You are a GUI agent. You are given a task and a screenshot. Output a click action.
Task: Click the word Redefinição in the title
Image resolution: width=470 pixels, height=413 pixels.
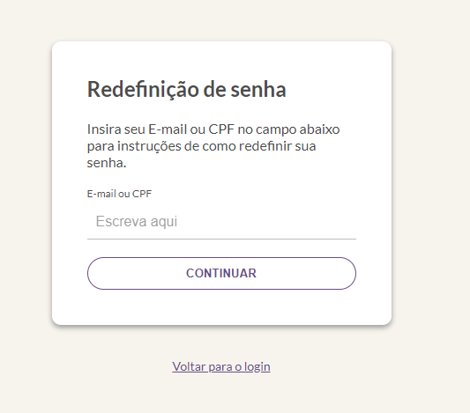[143, 89]
